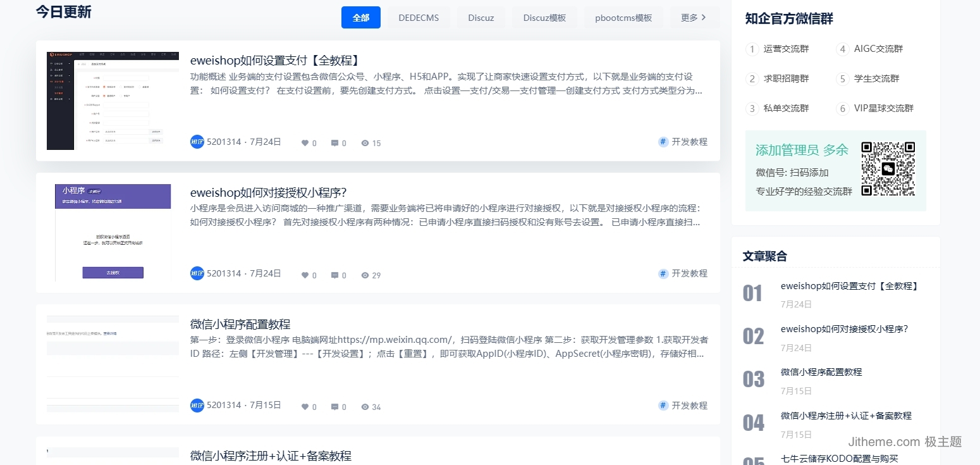This screenshot has width=980, height=465.
Task: Click hash icon beside 开发教程 on 设置支付 card
Action: 663,142
